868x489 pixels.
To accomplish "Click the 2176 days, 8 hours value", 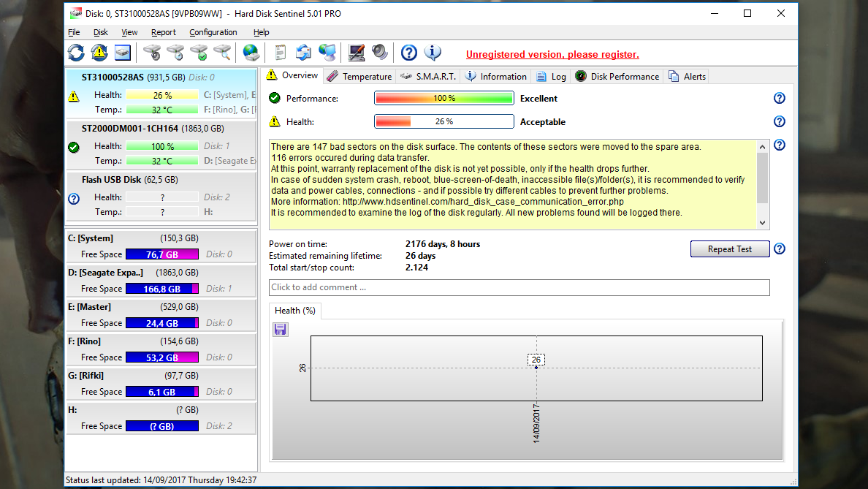I will point(443,244).
